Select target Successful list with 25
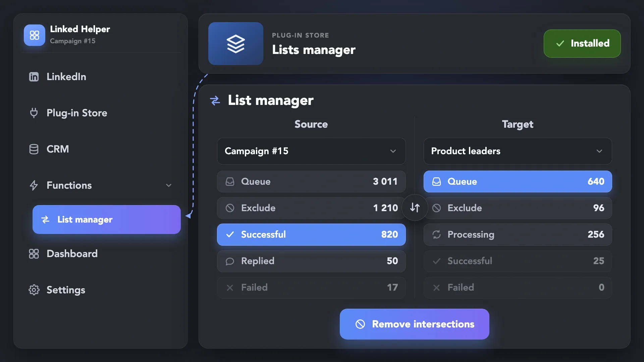The image size is (644, 362). coord(518,261)
